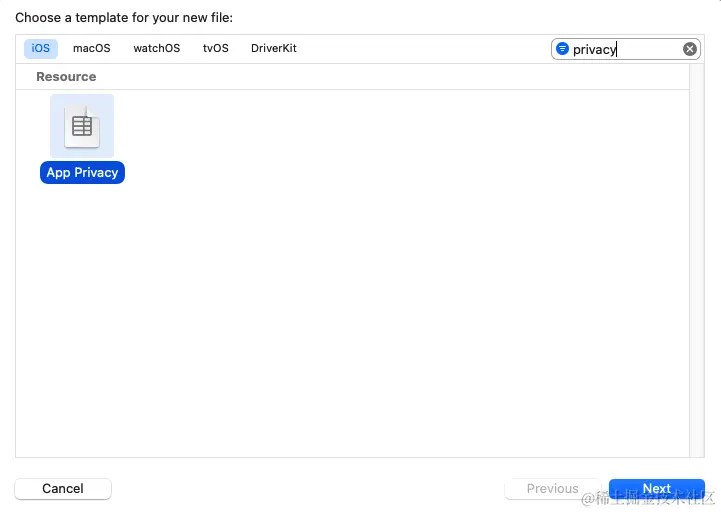721x512 pixels.
Task: Click in the privacy filter field
Action: coord(625,49)
